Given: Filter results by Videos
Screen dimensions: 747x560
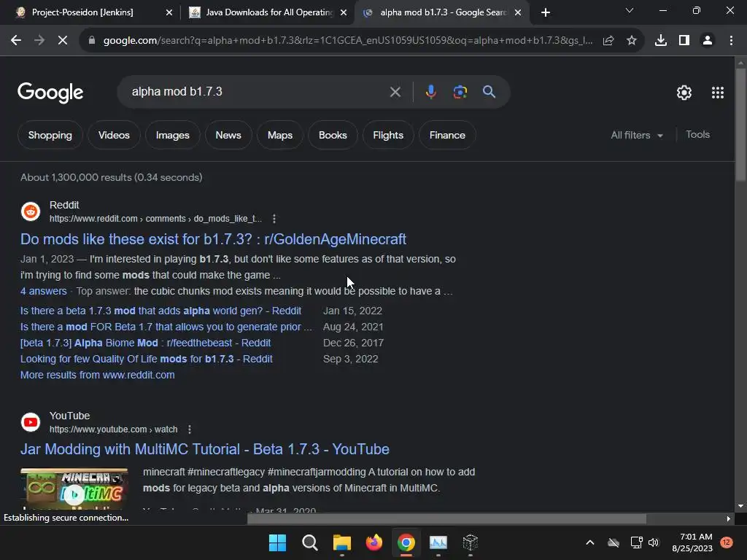Looking at the screenshot, I should coord(114,135).
